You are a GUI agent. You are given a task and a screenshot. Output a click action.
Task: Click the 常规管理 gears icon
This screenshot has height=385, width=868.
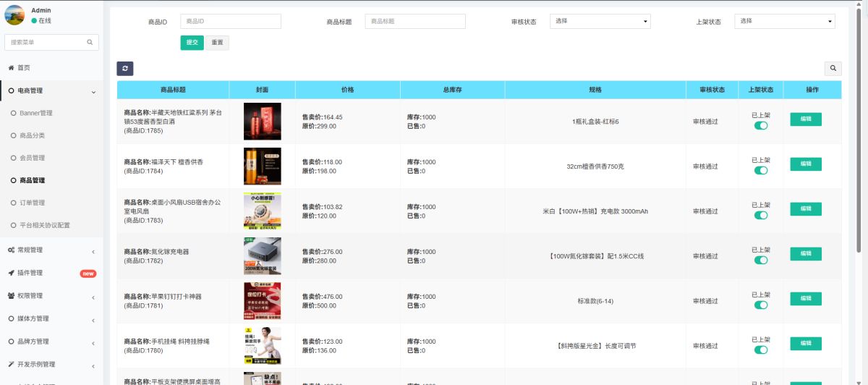click(x=12, y=250)
